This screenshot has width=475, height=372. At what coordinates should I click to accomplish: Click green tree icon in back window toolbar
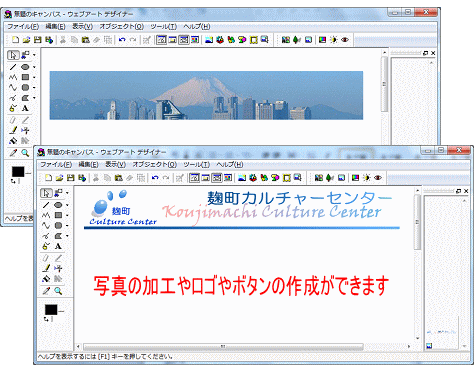[297, 40]
